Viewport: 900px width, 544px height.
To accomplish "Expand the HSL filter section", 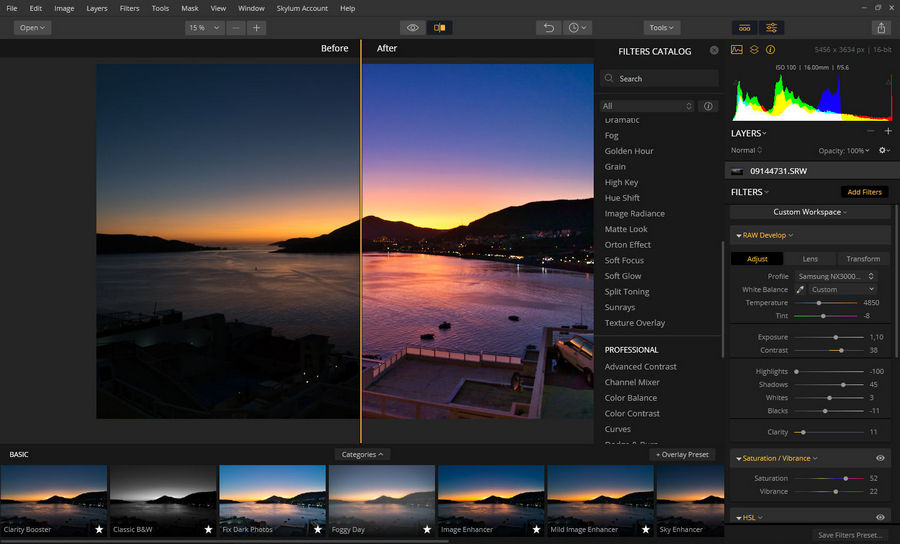I will coord(739,518).
